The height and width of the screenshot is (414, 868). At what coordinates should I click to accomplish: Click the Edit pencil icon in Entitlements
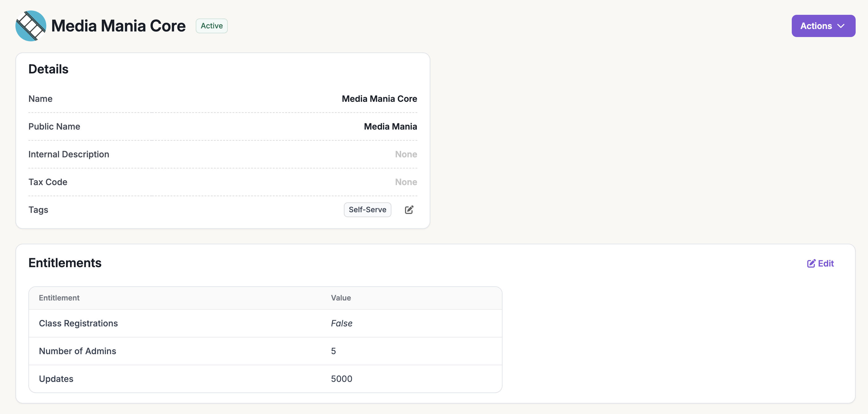(x=811, y=263)
